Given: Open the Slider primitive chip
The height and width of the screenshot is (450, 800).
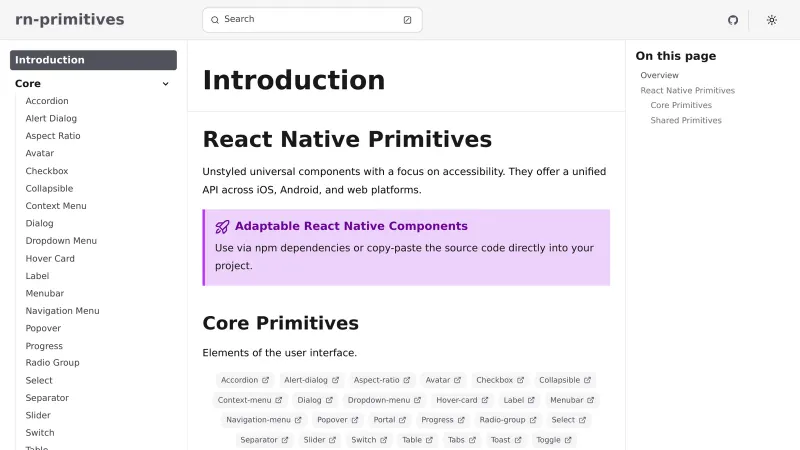Looking at the screenshot, I should [x=315, y=440].
